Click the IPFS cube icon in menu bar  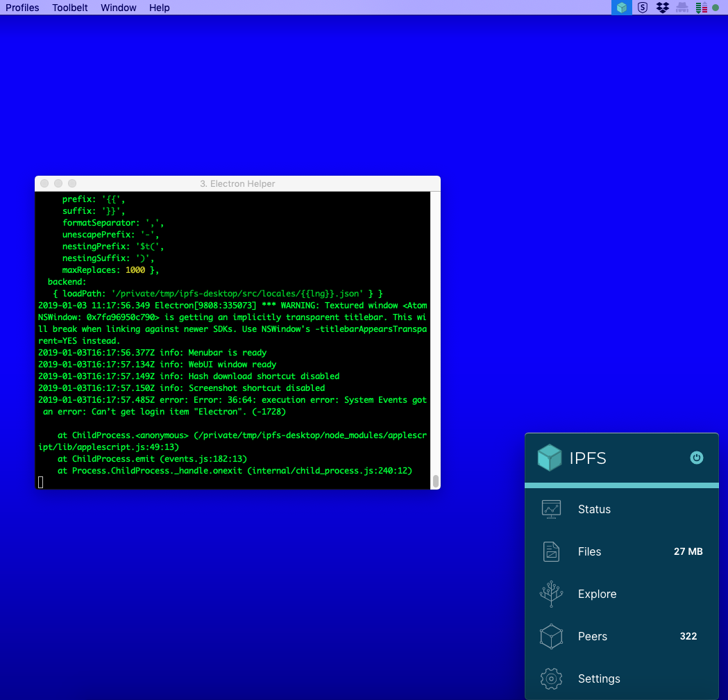(x=622, y=8)
